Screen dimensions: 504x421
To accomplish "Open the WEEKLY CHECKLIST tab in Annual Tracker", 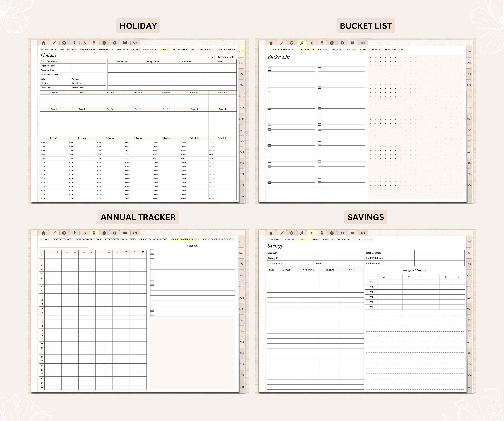I will coord(63,239).
